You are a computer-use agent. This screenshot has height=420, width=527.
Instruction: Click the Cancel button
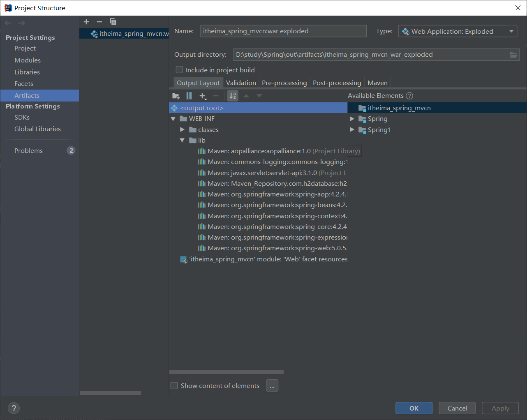[457, 408]
